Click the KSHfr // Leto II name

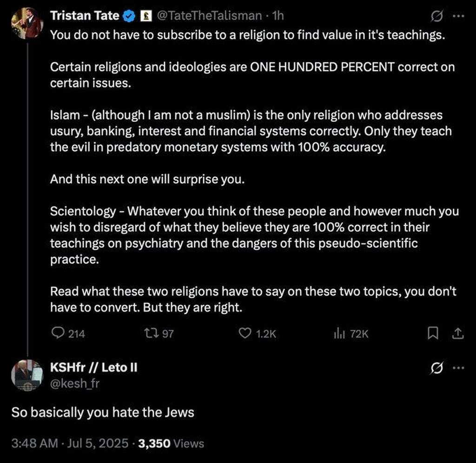point(93,367)
